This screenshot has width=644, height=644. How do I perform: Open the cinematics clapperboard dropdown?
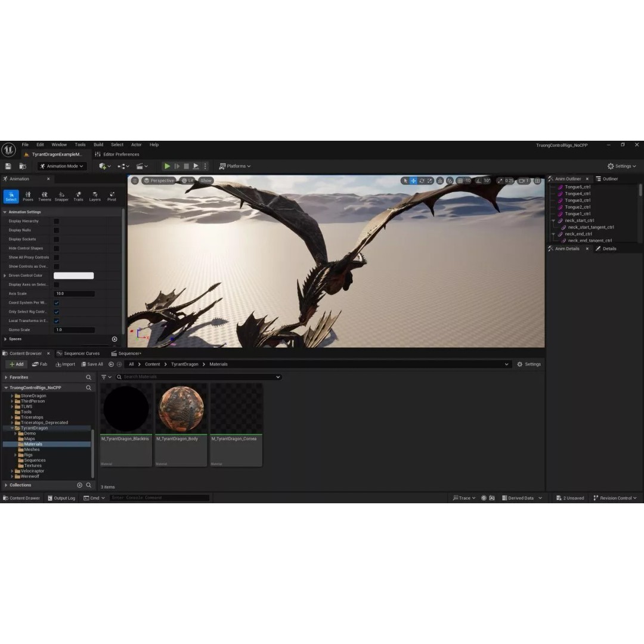click(x=142, y=166)
